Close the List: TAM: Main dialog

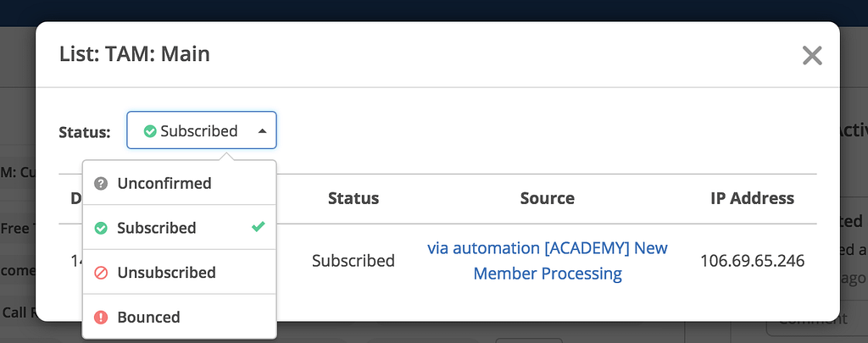812,55
